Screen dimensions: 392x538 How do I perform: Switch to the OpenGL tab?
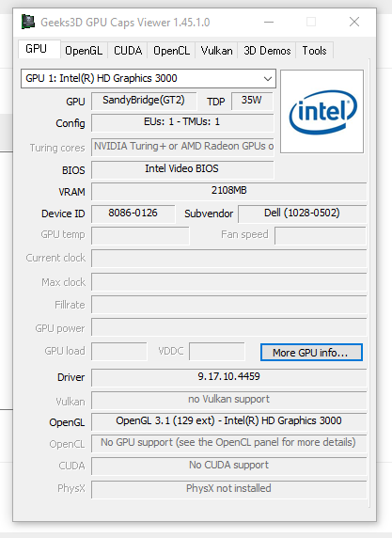[84, 51]
